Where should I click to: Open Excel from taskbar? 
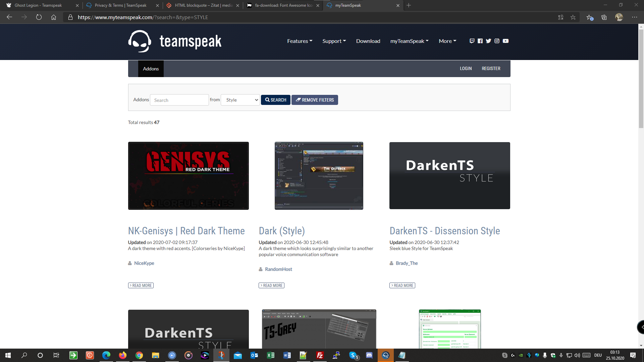click(x=271, y=355)
